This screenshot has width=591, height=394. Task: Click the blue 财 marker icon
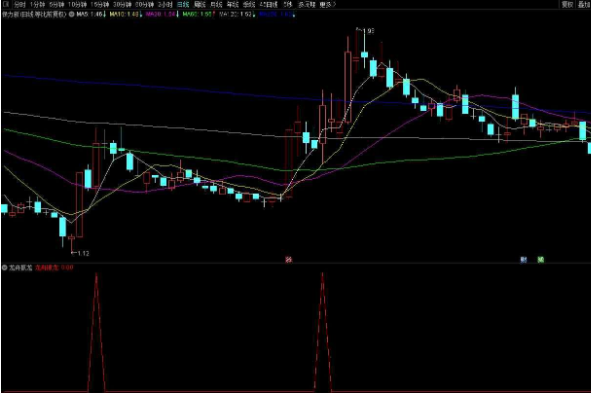[x=523, y=259]
